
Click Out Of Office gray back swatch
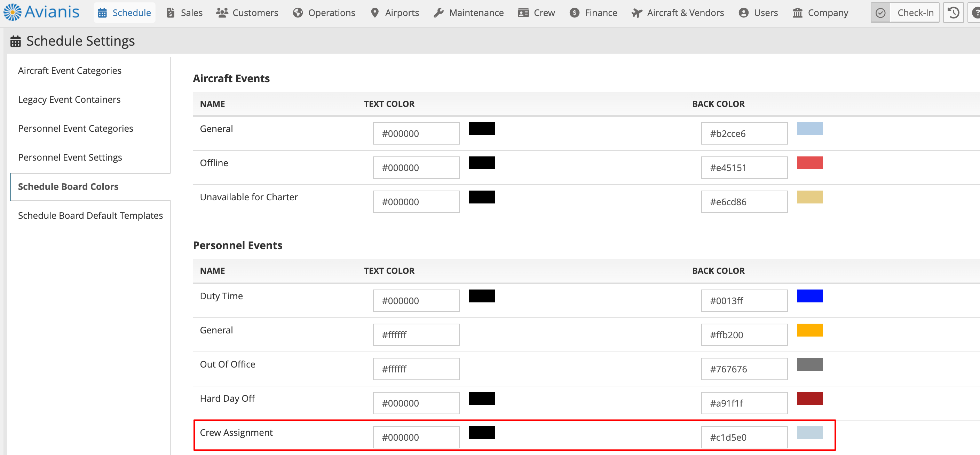click(x=809, y=365)
